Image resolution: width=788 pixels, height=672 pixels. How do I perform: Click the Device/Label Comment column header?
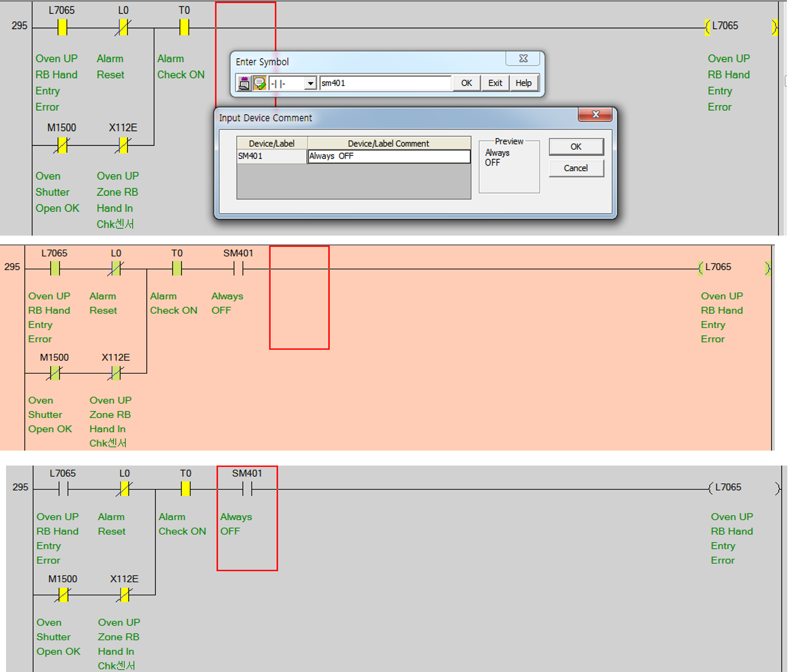pos(389,143)
